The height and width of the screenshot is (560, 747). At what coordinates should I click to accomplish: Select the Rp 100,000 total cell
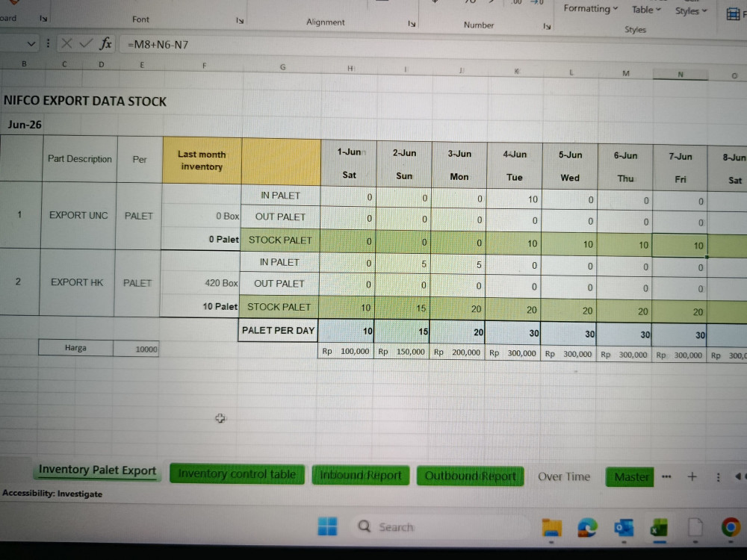coord(346,352)
